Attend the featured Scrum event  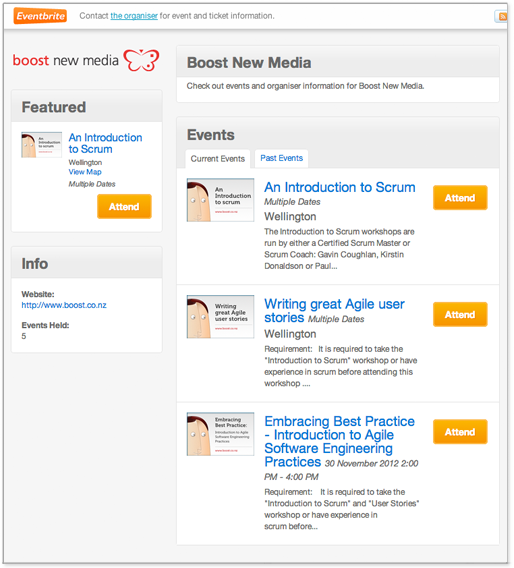click(124, 206)
